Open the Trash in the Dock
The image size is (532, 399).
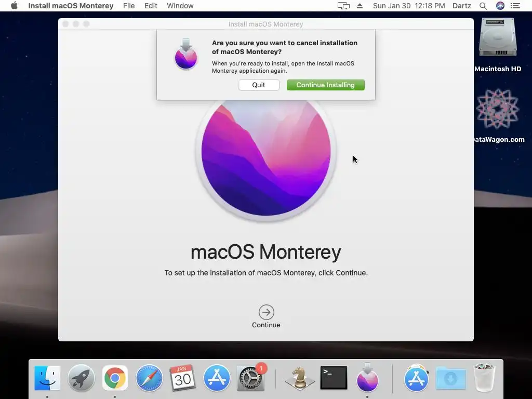[484, 377]
